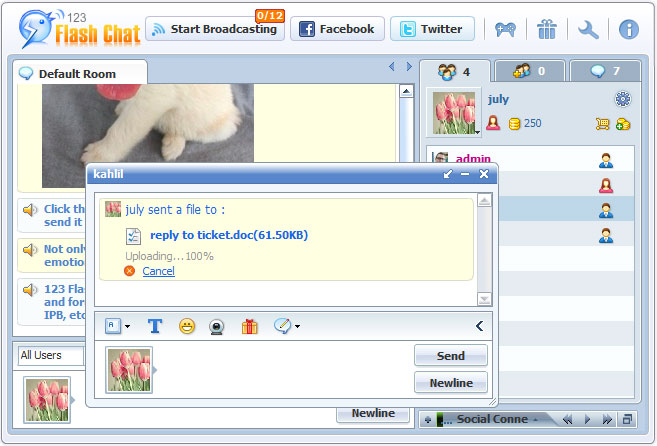The image size is (657, 446).
Task: Open text font formatting tool
Action: pos(155,326)
